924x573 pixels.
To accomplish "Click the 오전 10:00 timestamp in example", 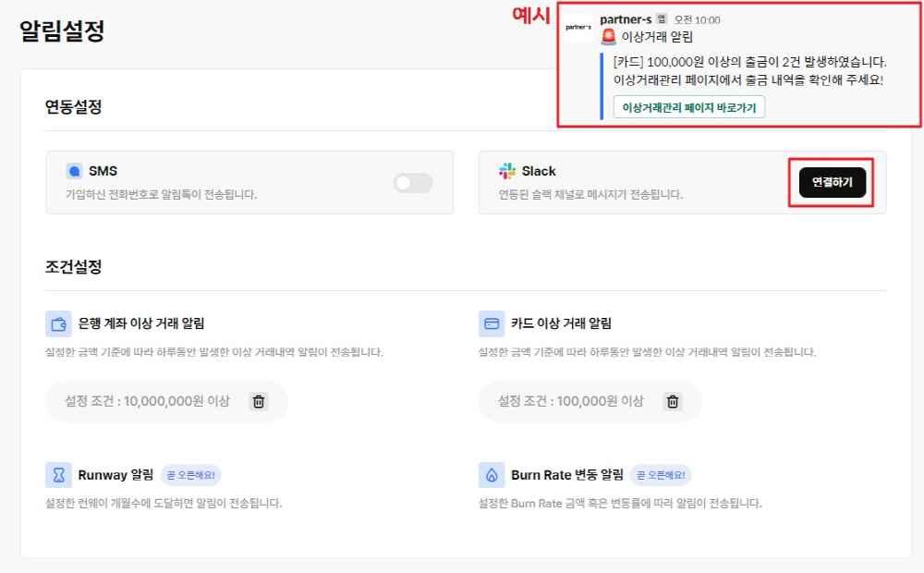I will click(x=697, y=20).
